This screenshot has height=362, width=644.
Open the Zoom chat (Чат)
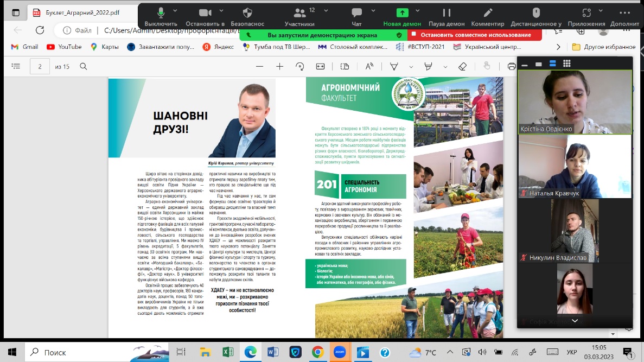(x=356, y=17)
